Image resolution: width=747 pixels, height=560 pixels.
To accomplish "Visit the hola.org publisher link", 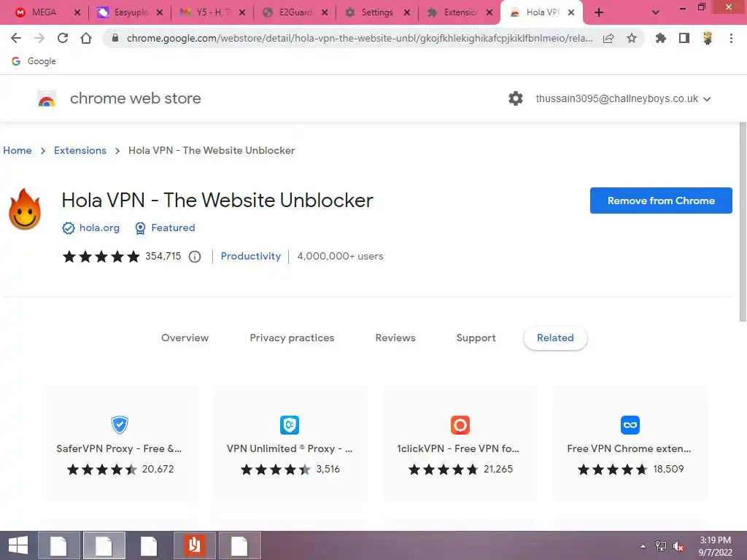I will 99,228.
